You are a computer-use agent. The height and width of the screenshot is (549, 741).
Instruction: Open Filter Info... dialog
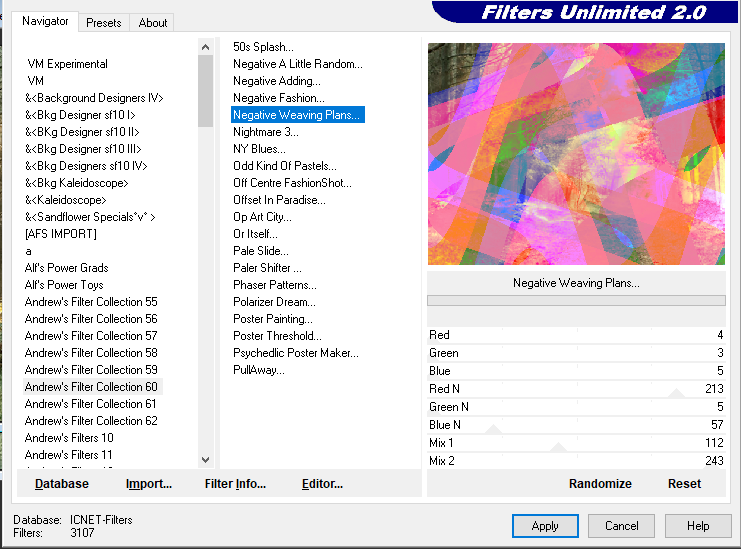tap(235, 484)
